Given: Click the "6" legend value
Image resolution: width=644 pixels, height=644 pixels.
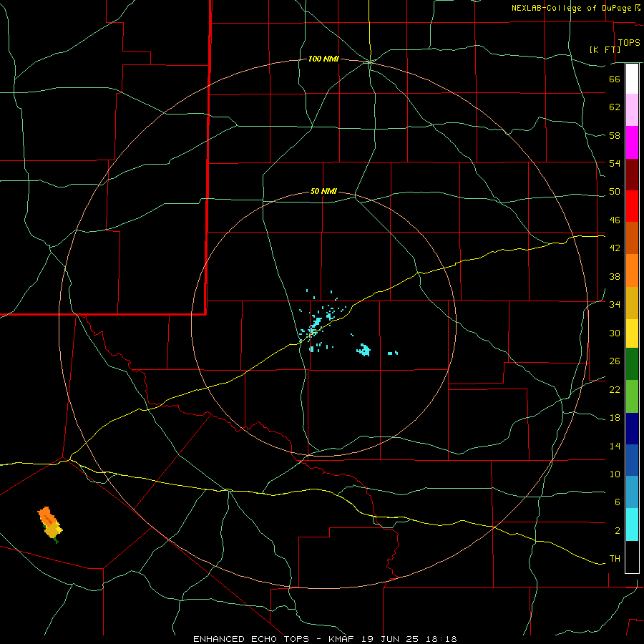Looking at the screenshot, I should (618, 502).
